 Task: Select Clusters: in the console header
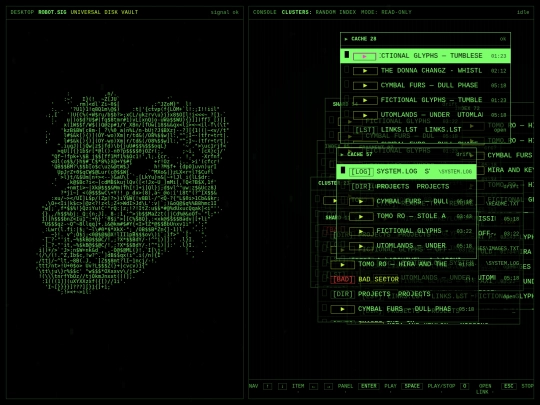(297, 12)
